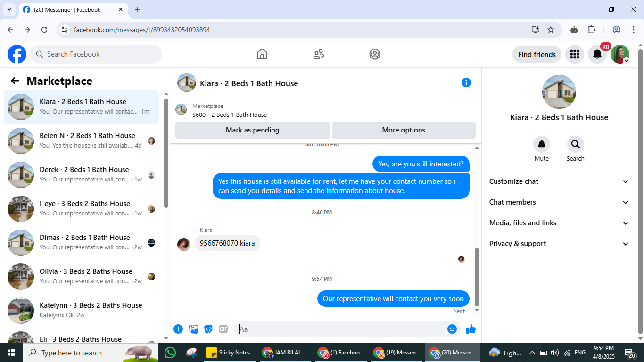Click Mark as pending button
This screenshot has height=362, width=644.
click(x=253, y=130)
